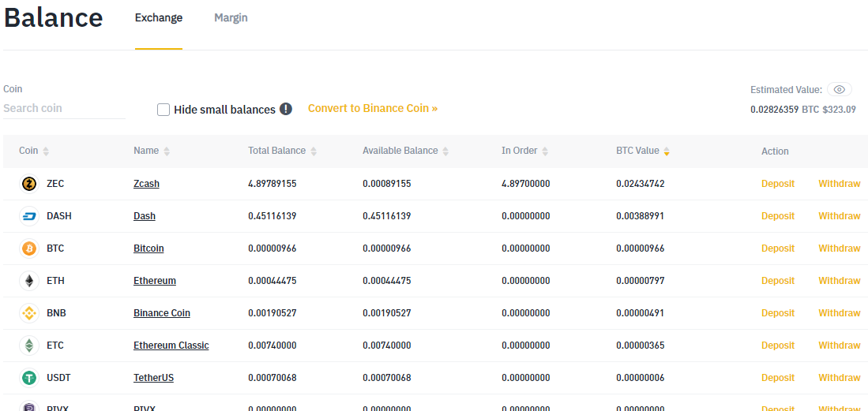The width and height of the screenshot is (868, 411).
Task: Enable the Hide small balances checkbox
Action: (x=163, y=110)
